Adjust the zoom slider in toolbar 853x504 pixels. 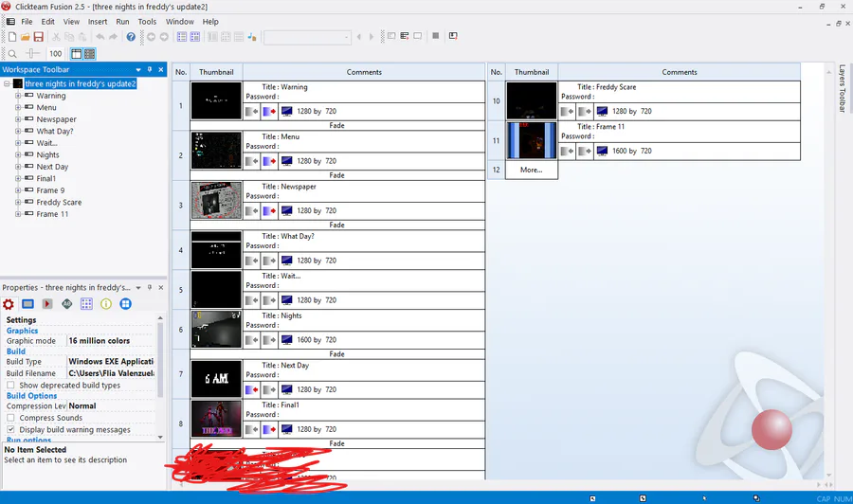click(32, 53)
